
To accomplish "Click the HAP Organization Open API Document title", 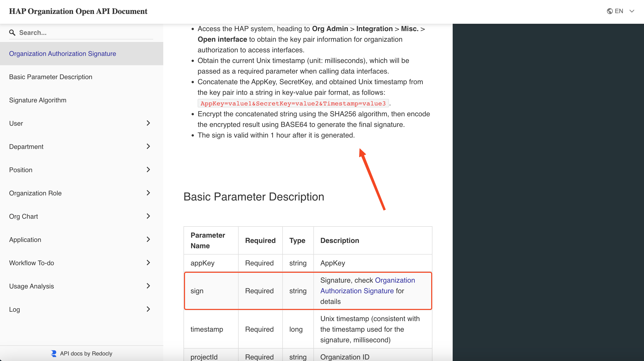I will click(x=78, y=11).
